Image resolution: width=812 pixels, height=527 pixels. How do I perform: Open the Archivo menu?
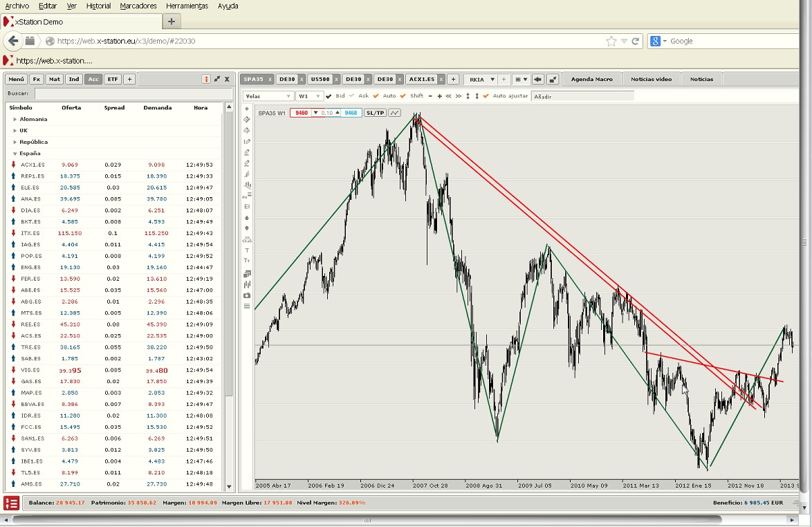pyautogui.click(x=17, y=6)
